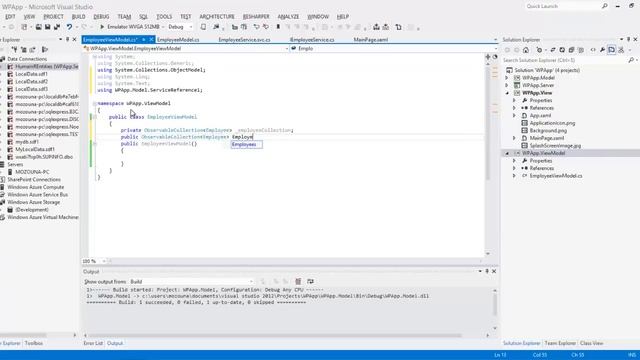Expand the WPApp.Server project node
The height and width of the screenshot is (360, 640).
pos(507,85)
